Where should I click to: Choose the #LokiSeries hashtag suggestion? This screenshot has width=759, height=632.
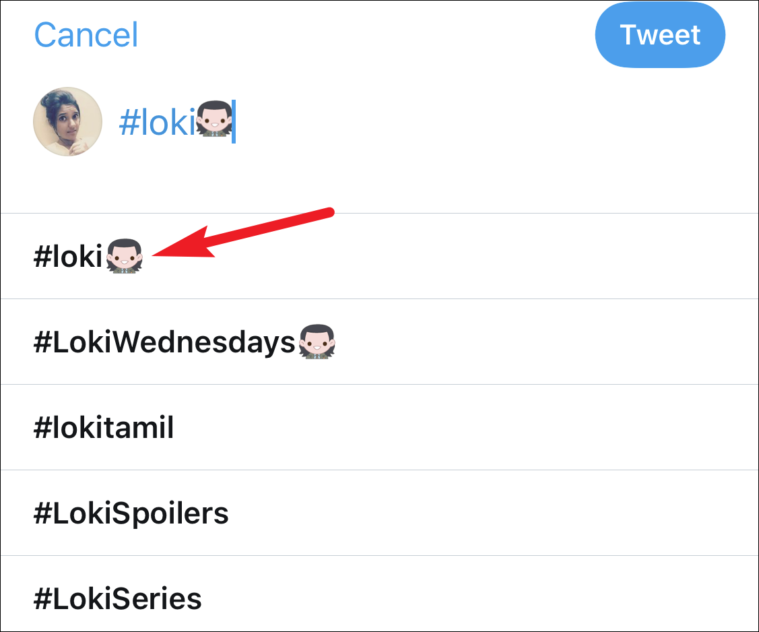click(x=118, y=599)
